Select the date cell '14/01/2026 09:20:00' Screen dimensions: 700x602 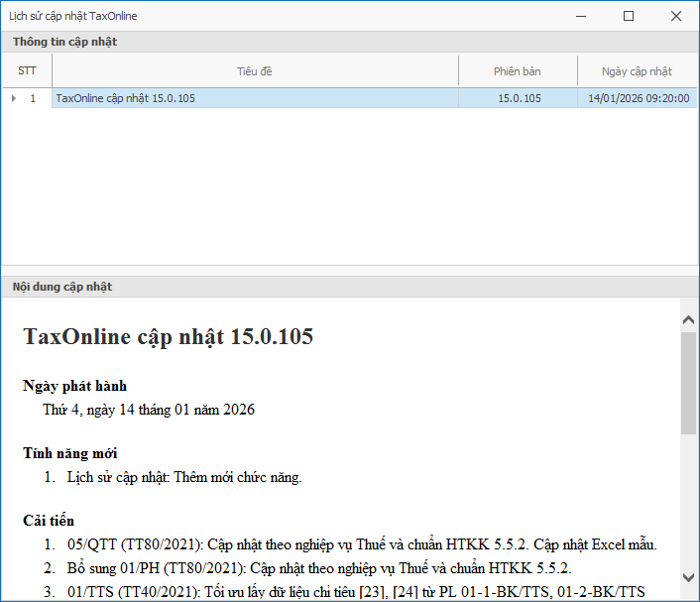638,98
